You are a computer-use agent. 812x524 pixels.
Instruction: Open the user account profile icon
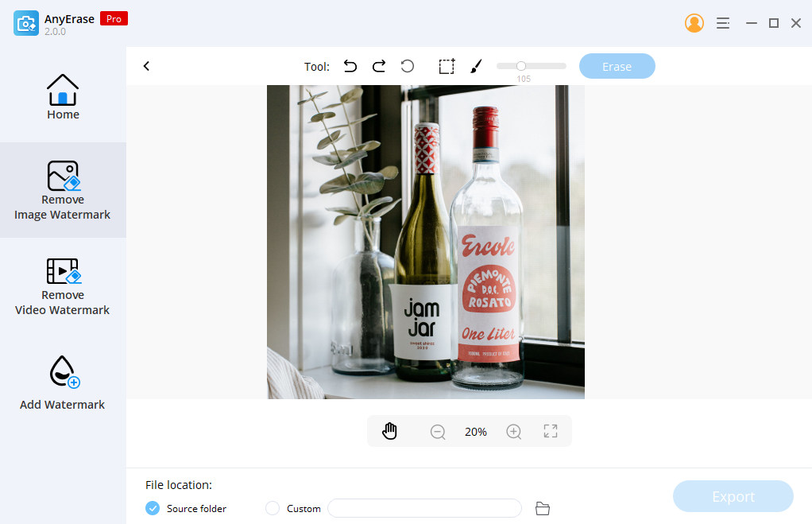[x=694, y=23]
